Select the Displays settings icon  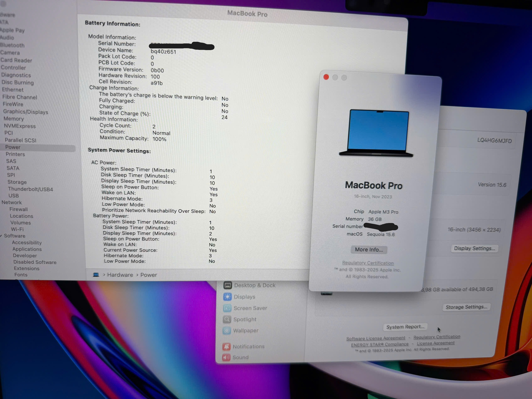(228, 297)
